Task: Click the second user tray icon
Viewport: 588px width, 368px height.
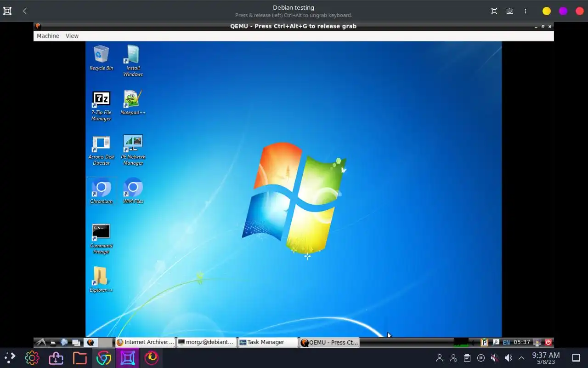Action: (x=453, y=358)
